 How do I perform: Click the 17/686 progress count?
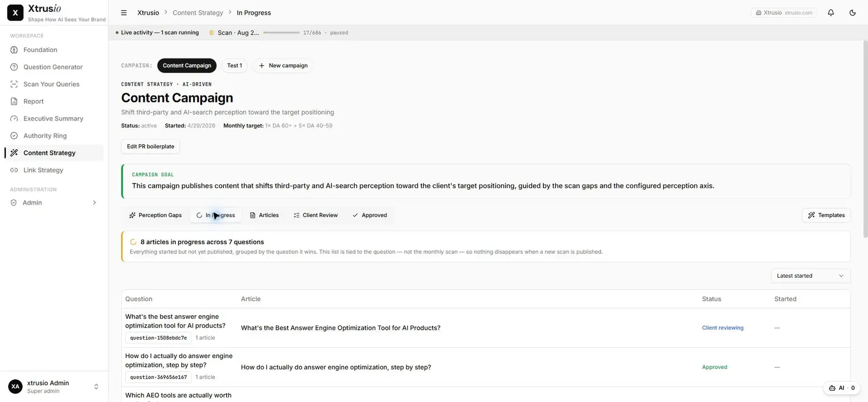click(312, 33)
